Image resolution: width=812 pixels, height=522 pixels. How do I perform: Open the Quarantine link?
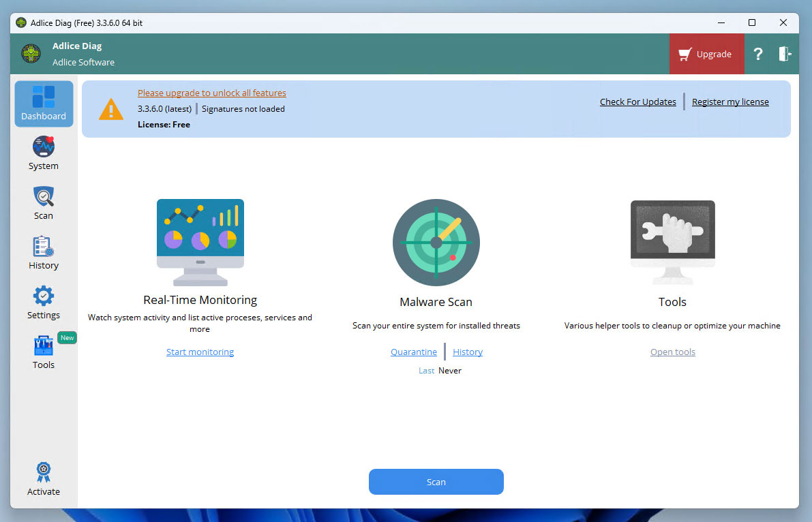414,352
